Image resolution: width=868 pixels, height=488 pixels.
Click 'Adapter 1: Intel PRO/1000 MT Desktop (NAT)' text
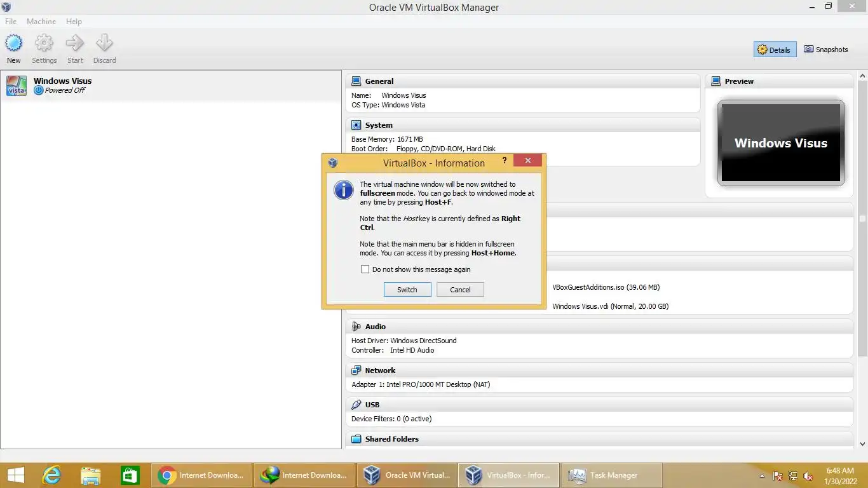point(421,384)
